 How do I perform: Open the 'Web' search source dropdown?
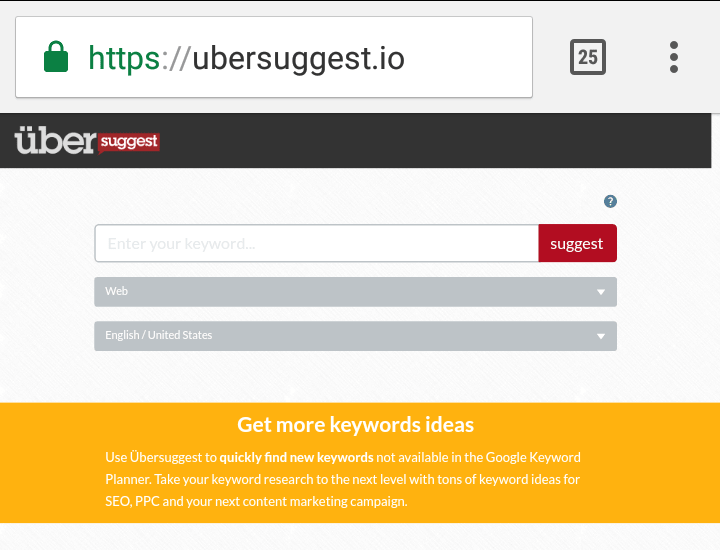[x=340, y=292]
